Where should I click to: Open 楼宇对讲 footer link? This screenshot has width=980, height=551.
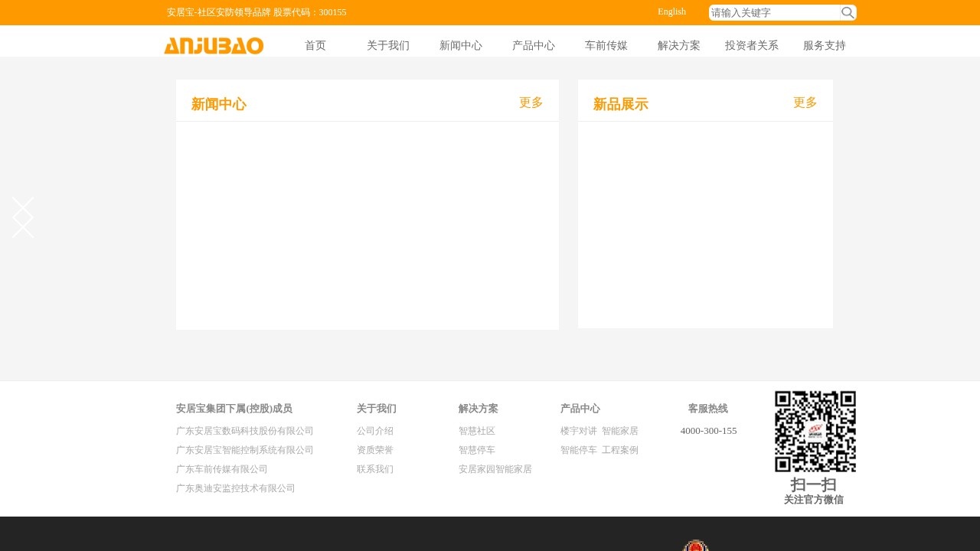coord(579,431)
